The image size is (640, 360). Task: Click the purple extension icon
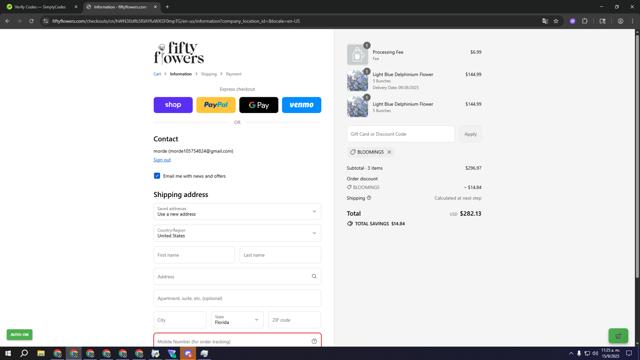[x=572, y=21]
